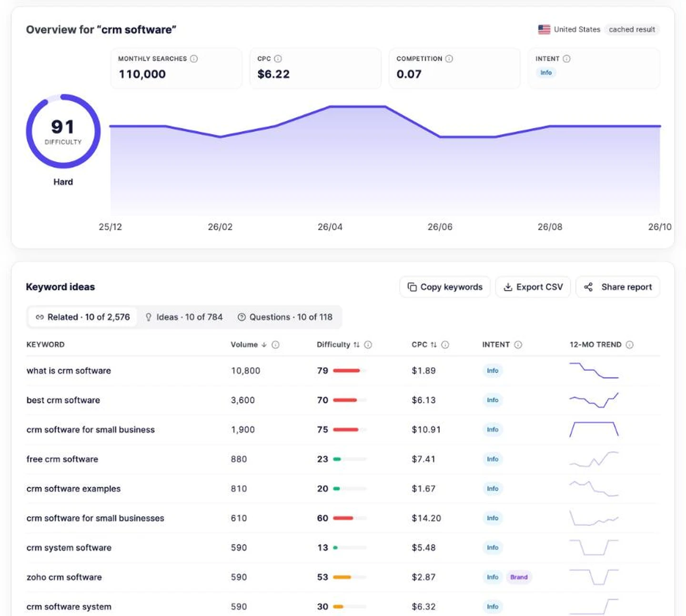This screenshot has width=686, height=616.
Task: Select keyword 'crm software system'
Action: coord(69,607)
